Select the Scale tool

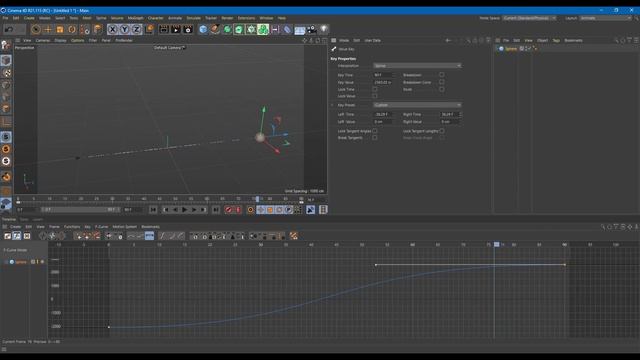coord(60,29)
